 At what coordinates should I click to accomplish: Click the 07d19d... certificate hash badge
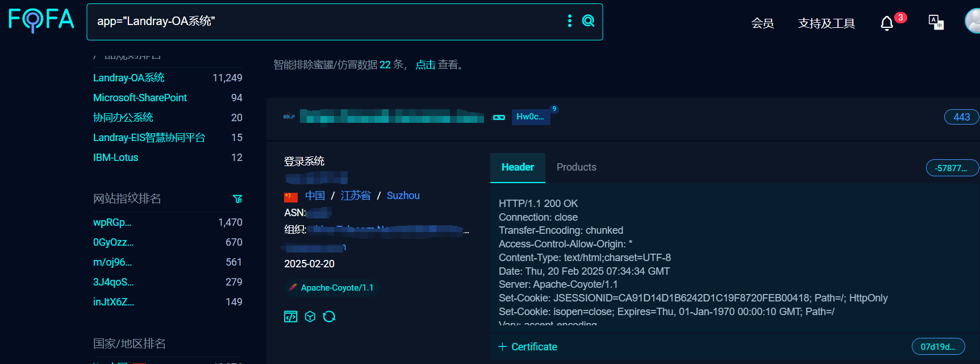click(938, 346)
